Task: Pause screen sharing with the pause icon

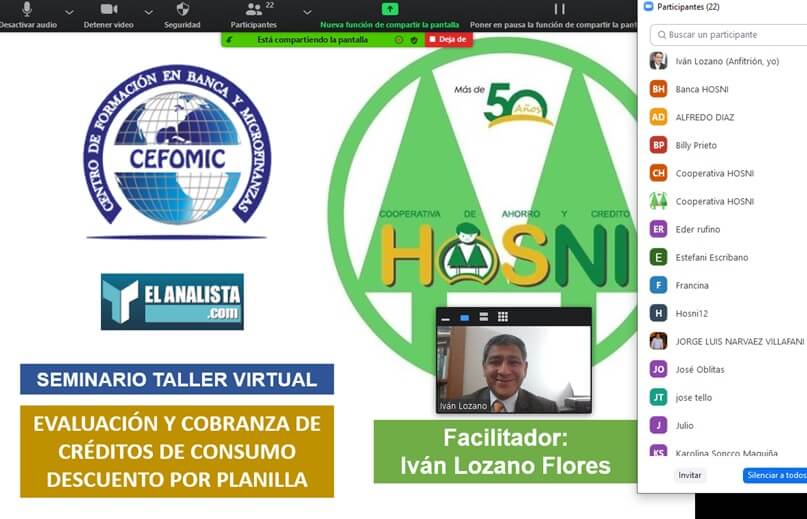Action: pos(560,9)
